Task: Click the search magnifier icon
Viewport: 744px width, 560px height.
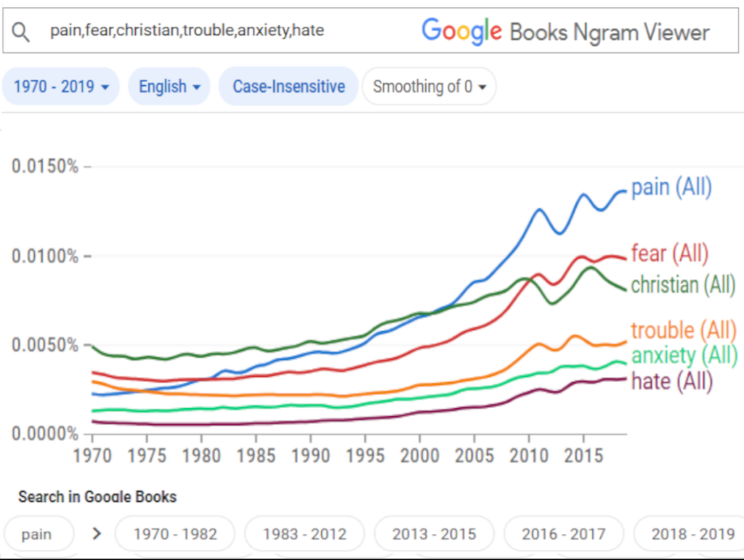Action: [22, 31]
